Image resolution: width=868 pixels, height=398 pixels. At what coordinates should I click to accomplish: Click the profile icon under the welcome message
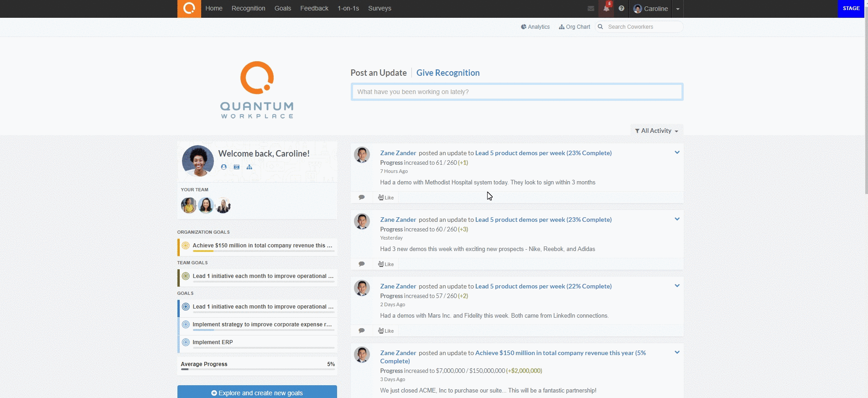pyautogui.click(x=223, y=167)
